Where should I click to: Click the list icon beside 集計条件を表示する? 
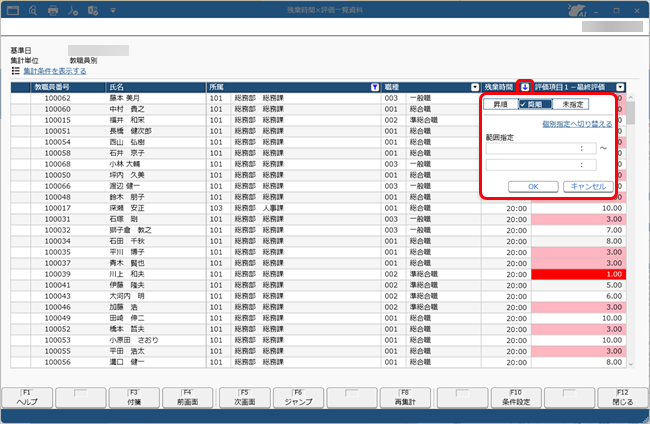point(16,71)
